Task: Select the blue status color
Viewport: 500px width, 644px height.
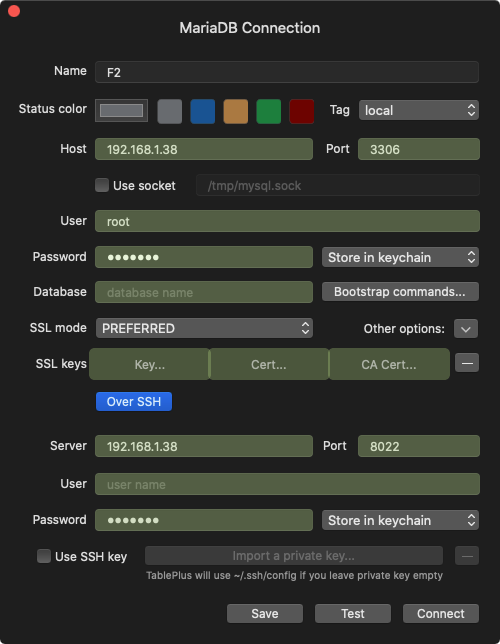Action: (203, 111)
